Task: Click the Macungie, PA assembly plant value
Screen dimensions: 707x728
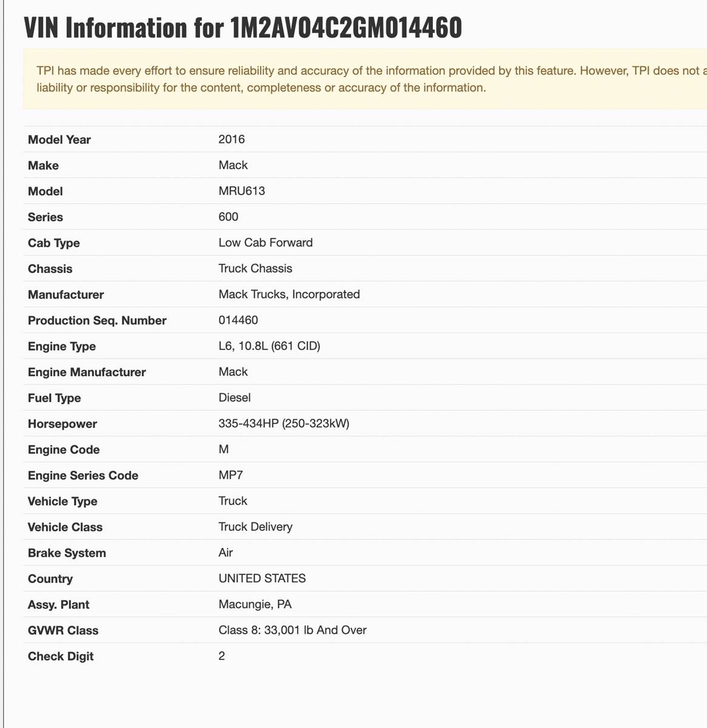Action: [x=255, y=604]
